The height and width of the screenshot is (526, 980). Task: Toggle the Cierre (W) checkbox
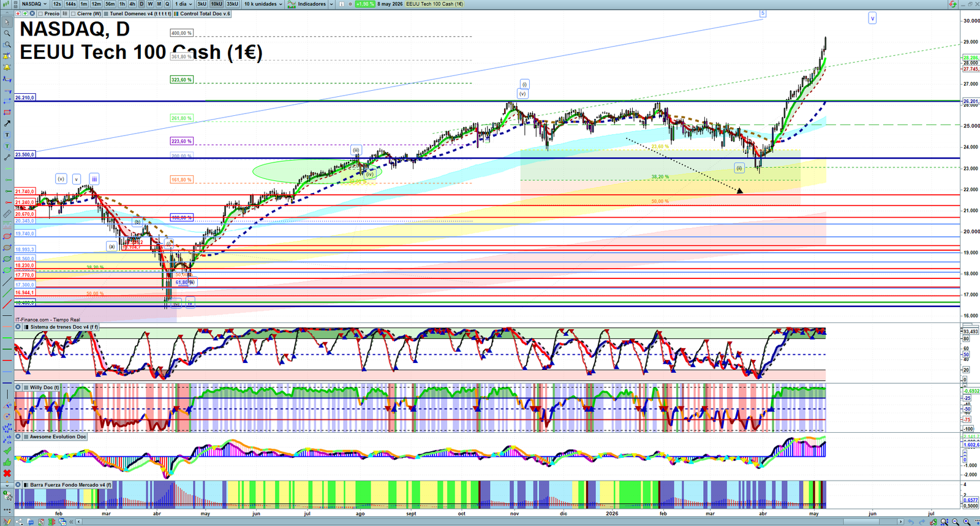coord(73,13)
